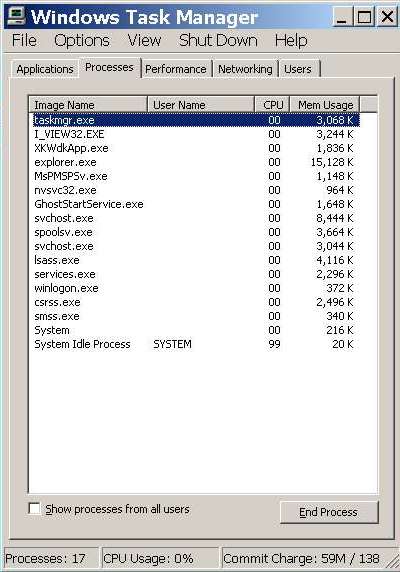Switch to the Networking tab

(x=245, y=69)
